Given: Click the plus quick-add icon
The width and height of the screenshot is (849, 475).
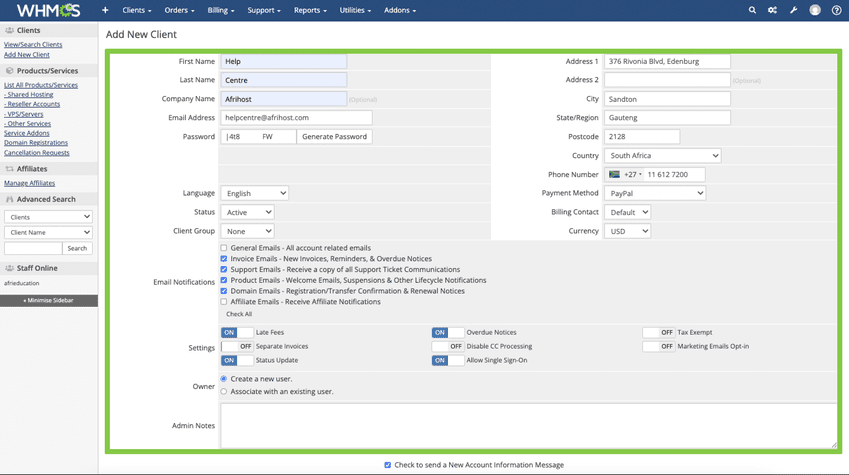Looking at the screenshot, I should 105,10.
